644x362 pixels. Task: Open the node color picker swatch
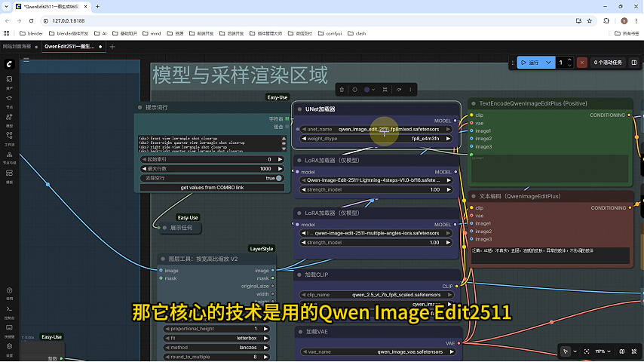point(370,90)
